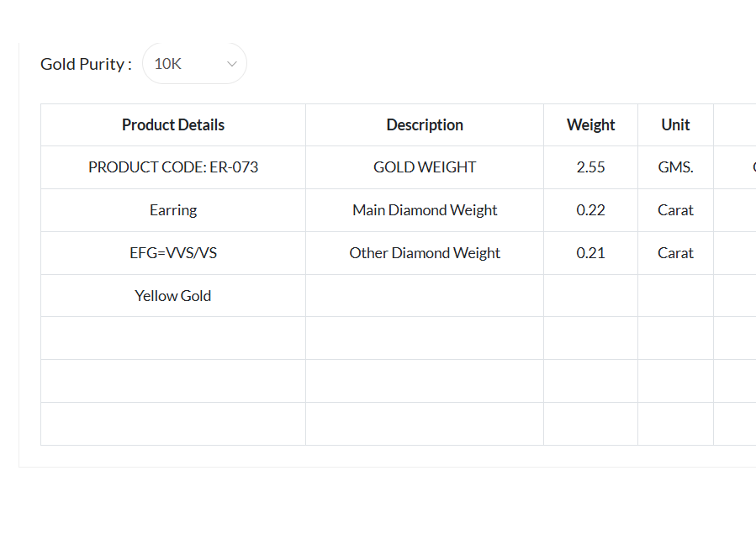756x534 pixels.
Task: Open the Gold Purity dropdown
Action: coord(194,64)
